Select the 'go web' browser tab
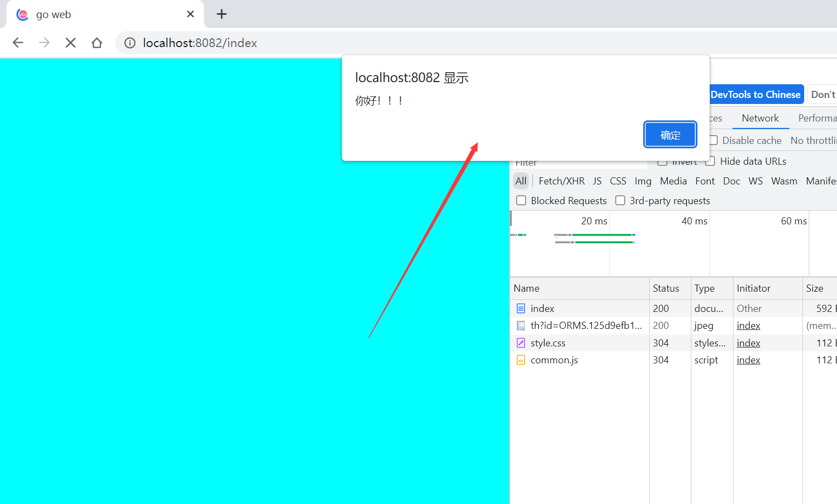 tap(105, 14)
